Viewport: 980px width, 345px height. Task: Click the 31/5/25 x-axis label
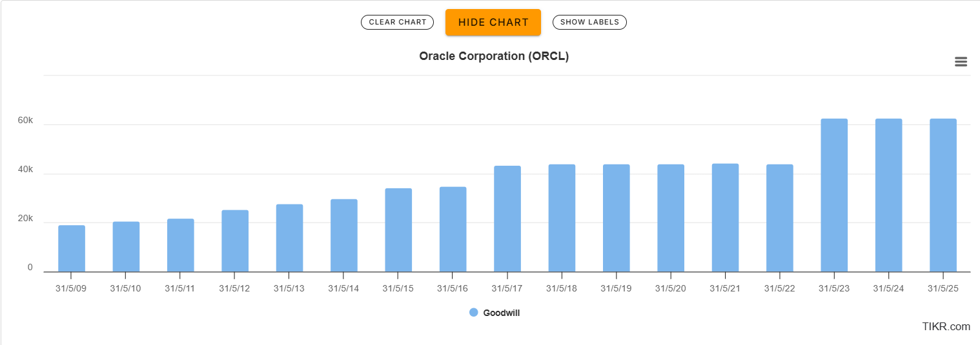click(943, 288)
